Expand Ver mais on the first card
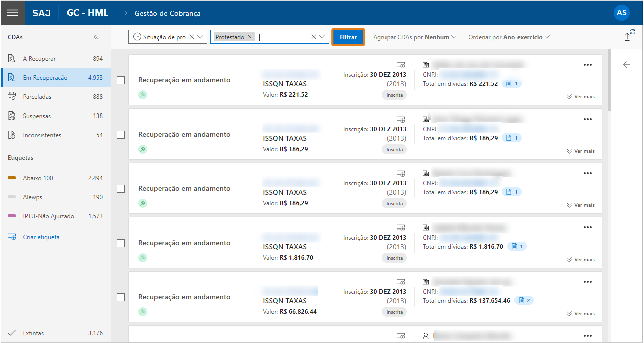This screenshot has height=343, width=644. pyautogui.click(x=580, y=96)
